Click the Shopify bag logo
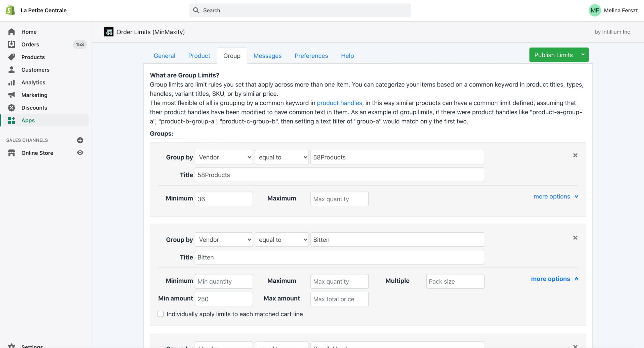Viewport: 644px width, 348px height. click(x=10, y=10)
